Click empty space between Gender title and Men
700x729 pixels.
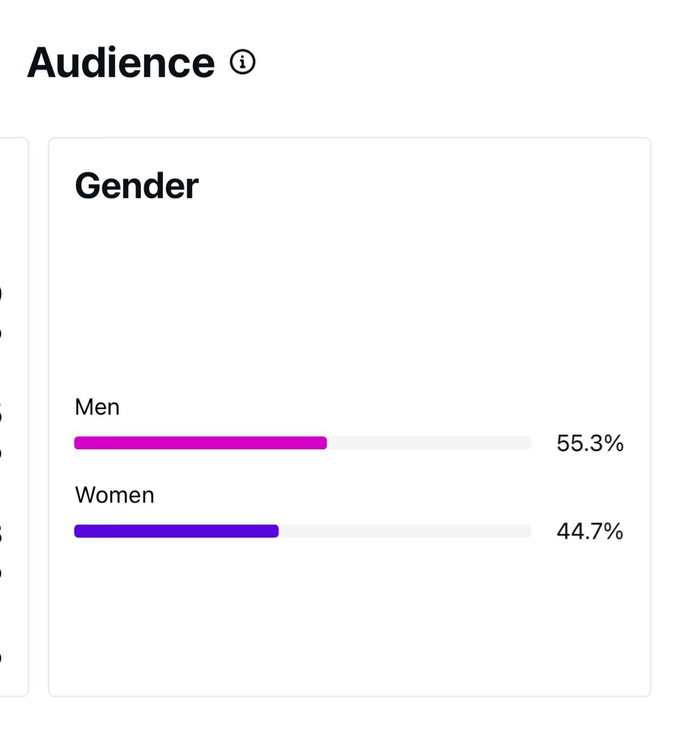(349, 296)
